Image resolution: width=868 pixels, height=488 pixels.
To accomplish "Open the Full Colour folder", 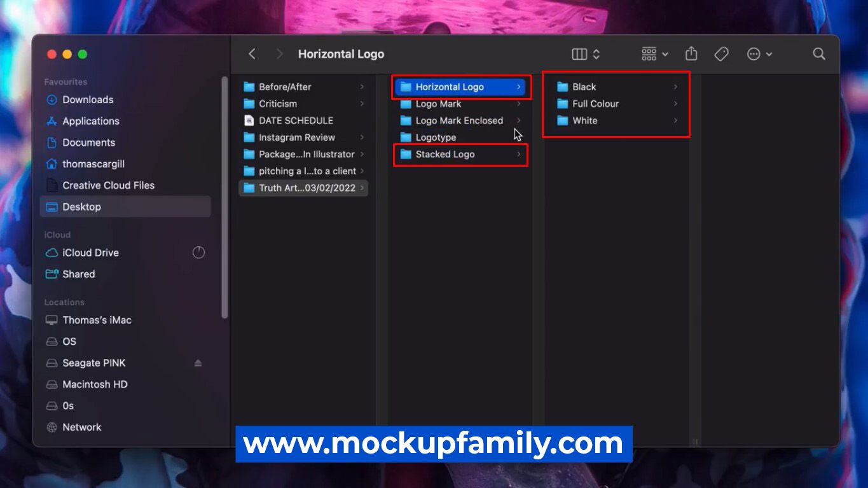I will pos(595,104).
